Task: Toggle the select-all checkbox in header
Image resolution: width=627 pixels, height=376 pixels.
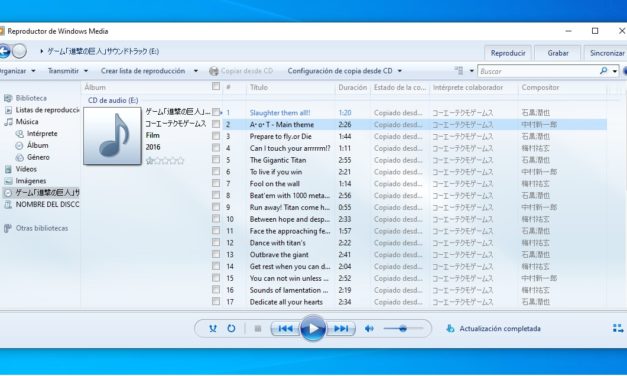Action: point(216,86)
